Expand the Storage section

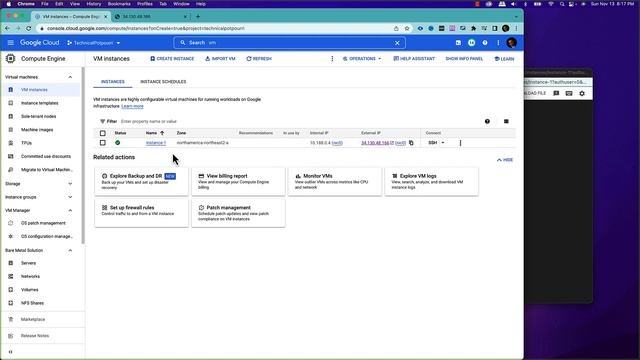pyautogui.click(x=70, y=184)
